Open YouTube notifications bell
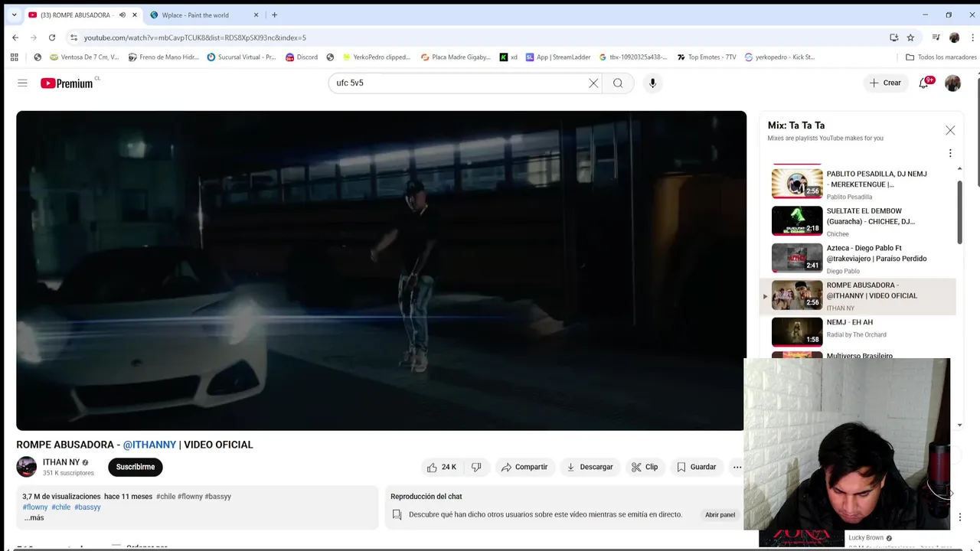The height and width of the screenshot is (551, 980). (x=924, y=83)
